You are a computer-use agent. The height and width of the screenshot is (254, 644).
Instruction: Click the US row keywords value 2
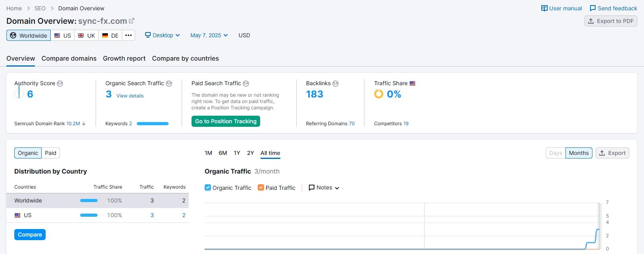[184, 215]
